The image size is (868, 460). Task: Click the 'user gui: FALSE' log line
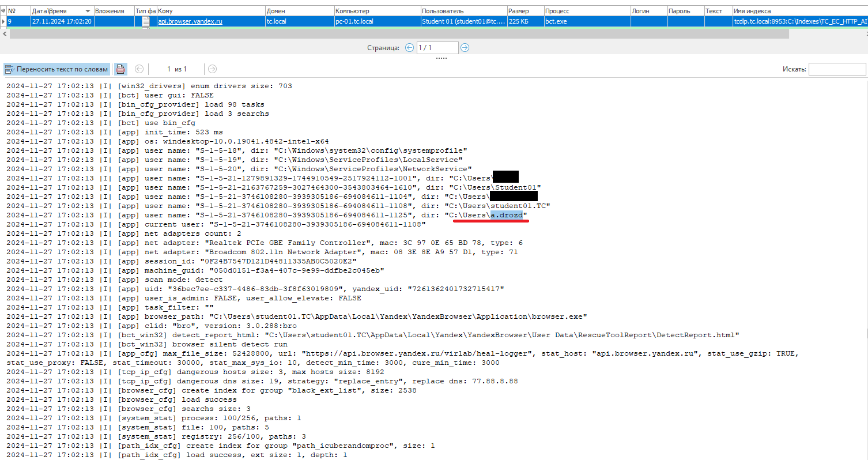[110, 95]
